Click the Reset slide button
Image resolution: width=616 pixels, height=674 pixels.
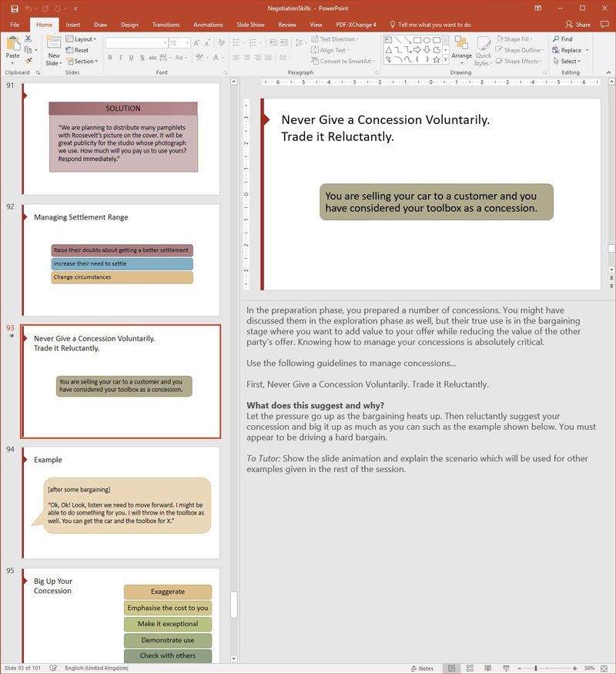[x=77, y=50]
